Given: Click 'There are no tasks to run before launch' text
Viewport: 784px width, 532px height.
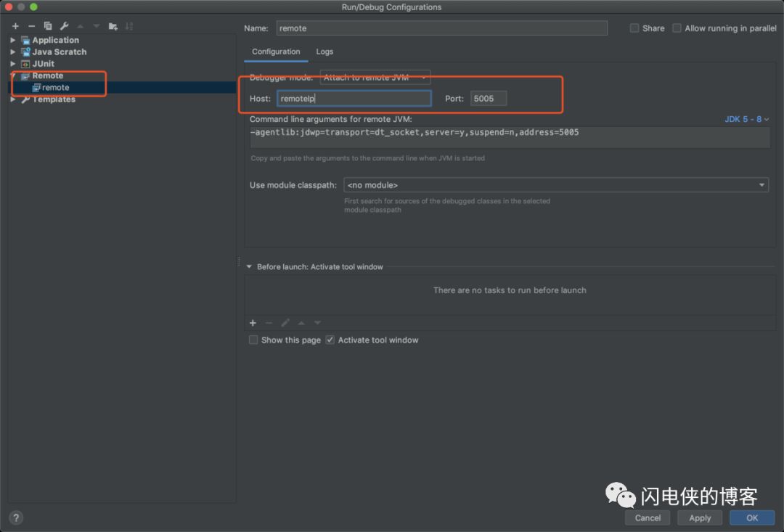Looking at the screenshot, I should pyautogui.click(x=510, y=290).
